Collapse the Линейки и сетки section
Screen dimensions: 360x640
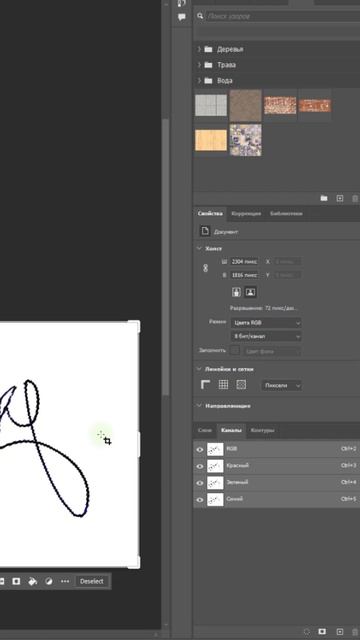click(199, 369)
